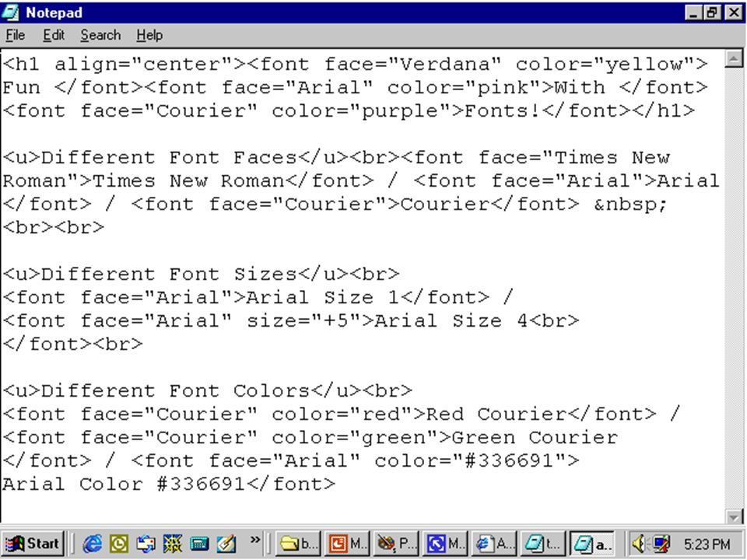Click the '<br><br>' line
The height and width of the screenshot is (560, 747).
tap(54, 227)
